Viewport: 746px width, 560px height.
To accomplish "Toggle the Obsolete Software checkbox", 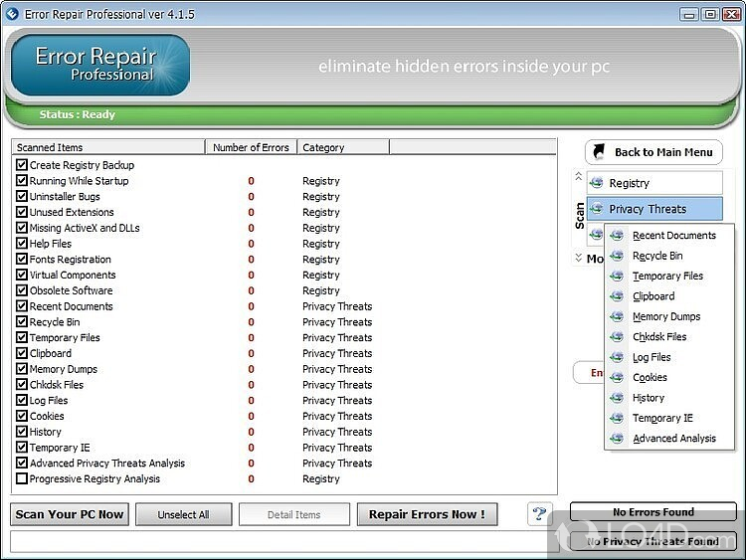I will pos(22,290).
